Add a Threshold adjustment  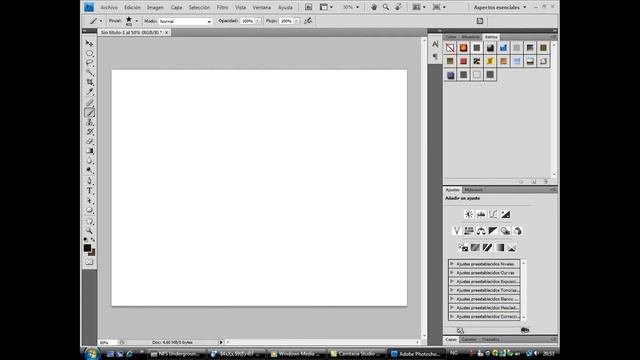[x=487, y=248]
